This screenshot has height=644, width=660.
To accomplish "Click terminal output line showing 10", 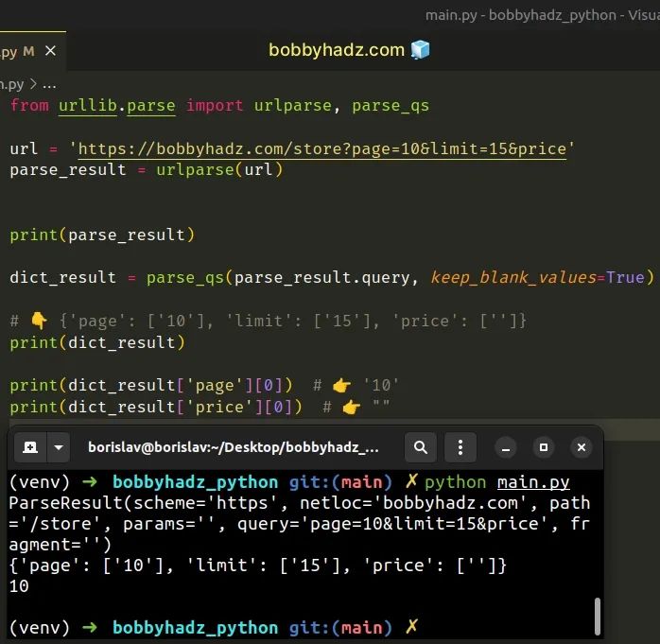I will coord(19,586).
